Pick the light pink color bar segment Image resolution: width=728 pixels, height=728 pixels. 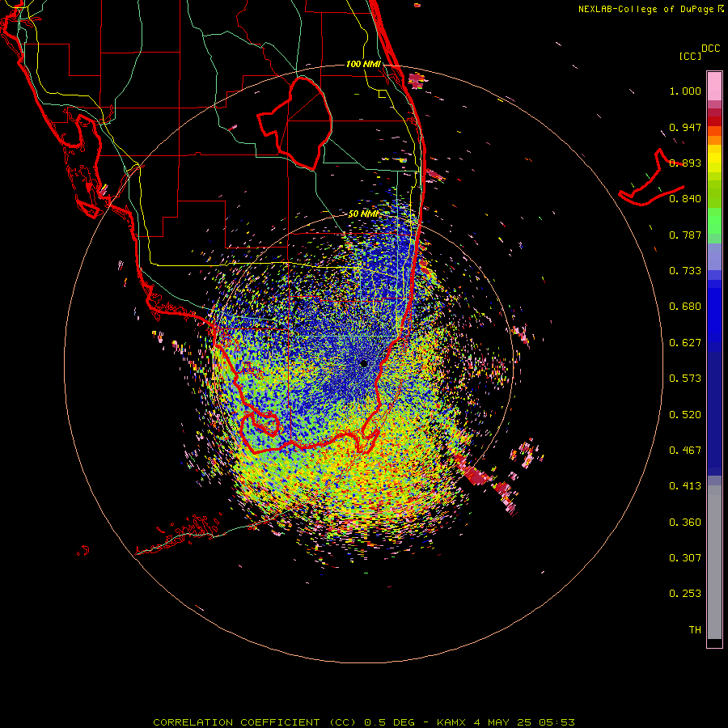point(714,87)
